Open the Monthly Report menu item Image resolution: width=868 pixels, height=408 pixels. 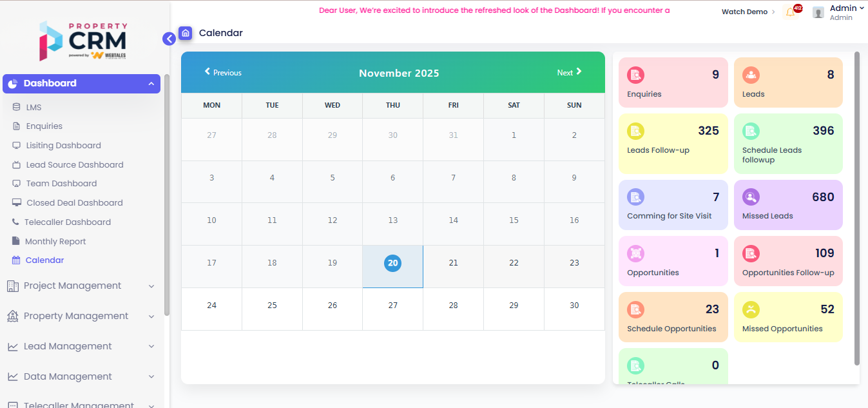(x=55, y=242)
